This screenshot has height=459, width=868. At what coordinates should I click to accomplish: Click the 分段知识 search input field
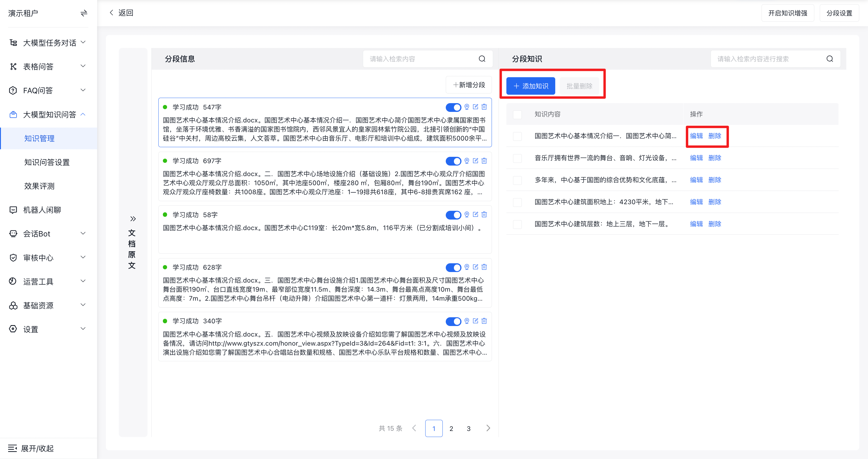pyautogui.click(x=775, y=59)
